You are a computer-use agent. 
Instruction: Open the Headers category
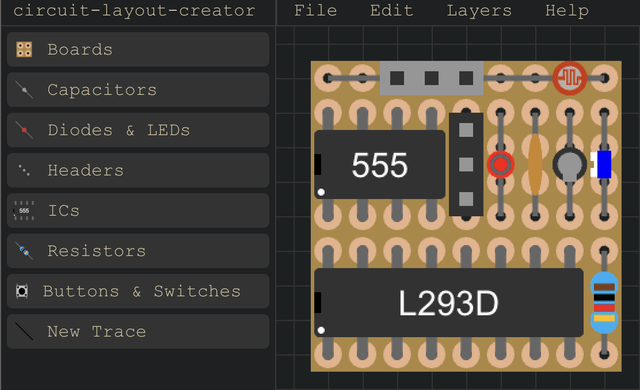coord(138,170)
